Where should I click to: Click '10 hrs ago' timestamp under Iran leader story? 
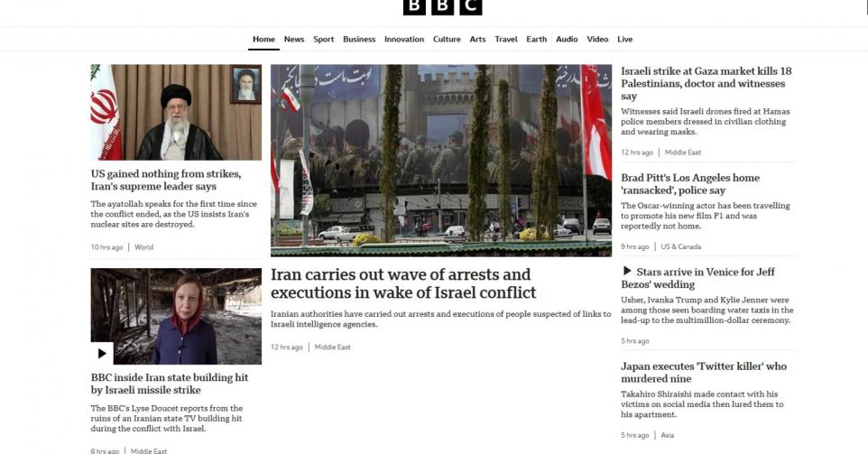(x=106, y=247)
